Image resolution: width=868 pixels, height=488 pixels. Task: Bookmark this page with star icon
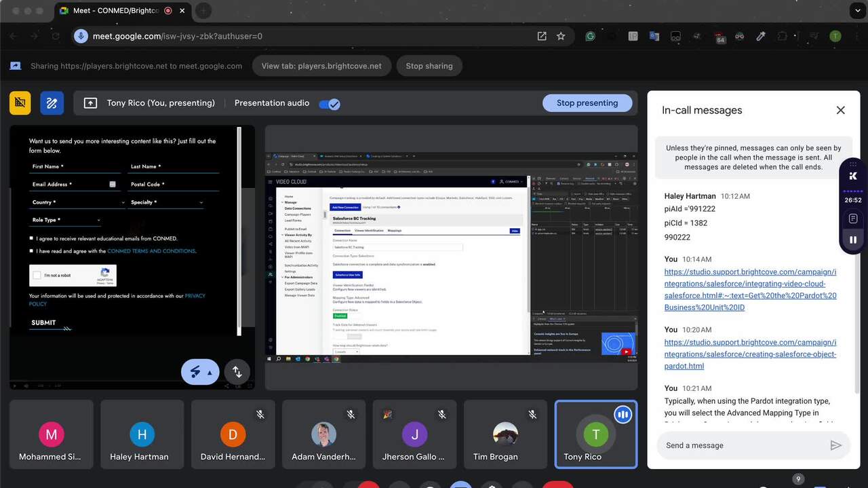pos(561,36)
